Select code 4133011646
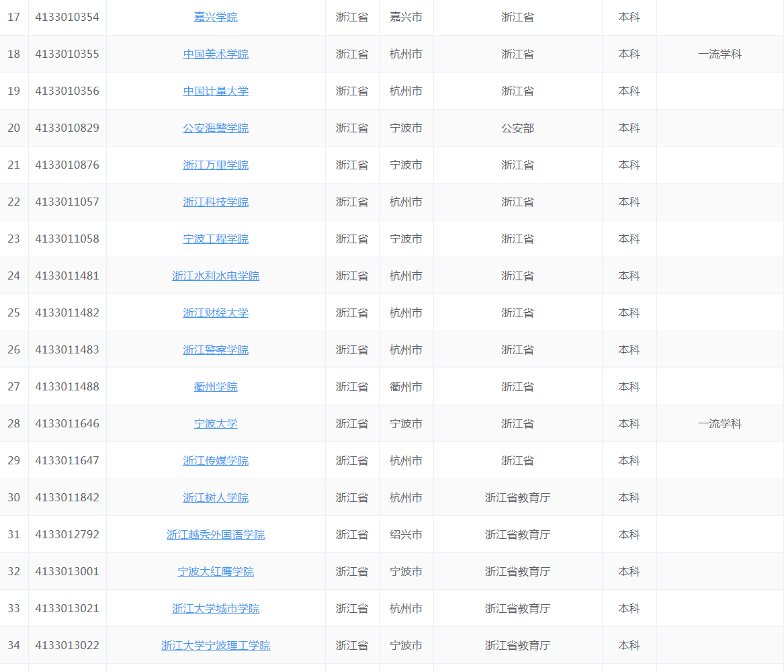Image resolution: width=784 pixels, height=672 pixels. pos(67,424)
